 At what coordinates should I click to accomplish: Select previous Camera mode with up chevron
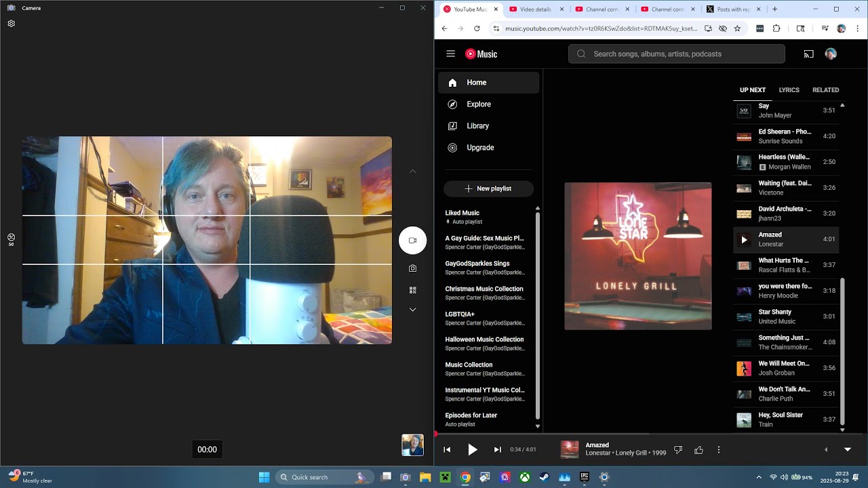point(412,171)
